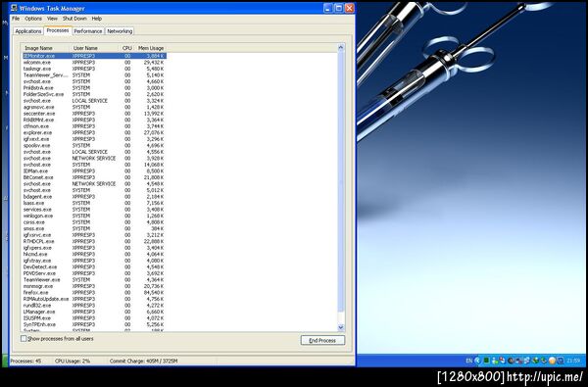
Task: Select the PnkBstrA.exe process
Action: click(x=94, y=88)
